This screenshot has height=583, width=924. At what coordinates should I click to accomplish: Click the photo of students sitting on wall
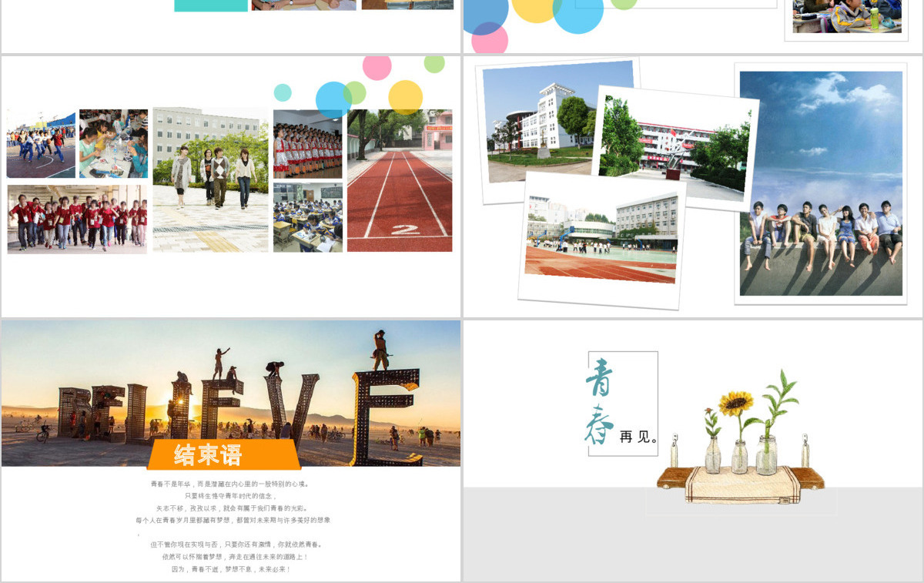pos(821,183)
